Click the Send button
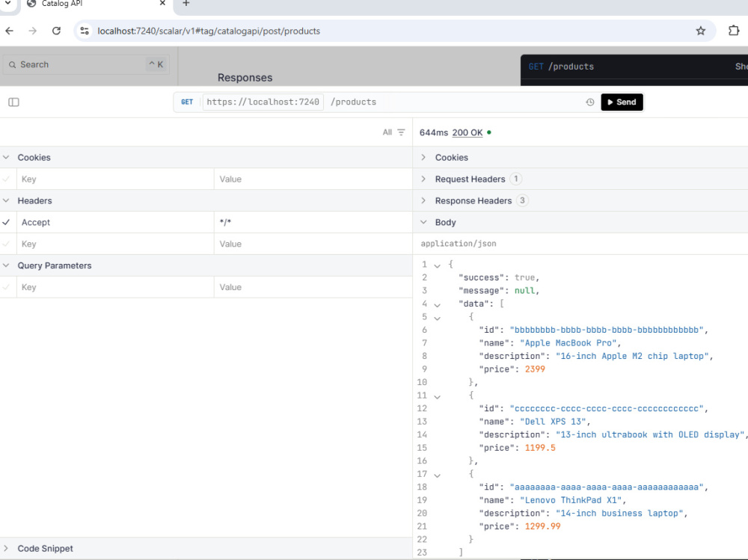 pos(622,102)
